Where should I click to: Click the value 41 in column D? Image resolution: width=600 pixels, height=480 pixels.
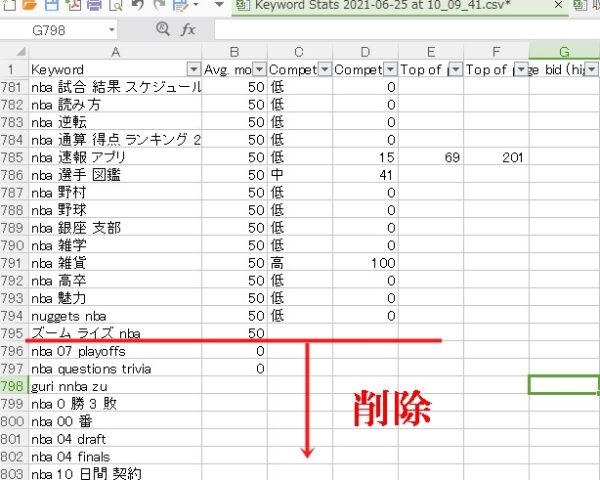(386, 175)
